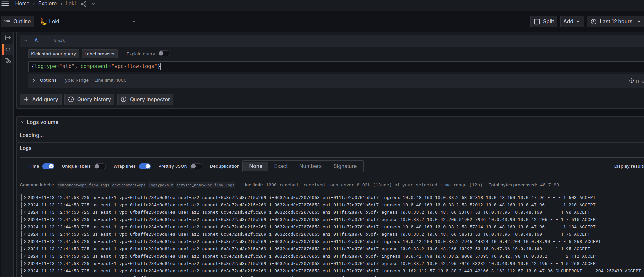This screenshot has width=644, height=277.
Task: Expand log row ending 210 ACCEPT
Action: pyautogui.click(x=25, y=205)
